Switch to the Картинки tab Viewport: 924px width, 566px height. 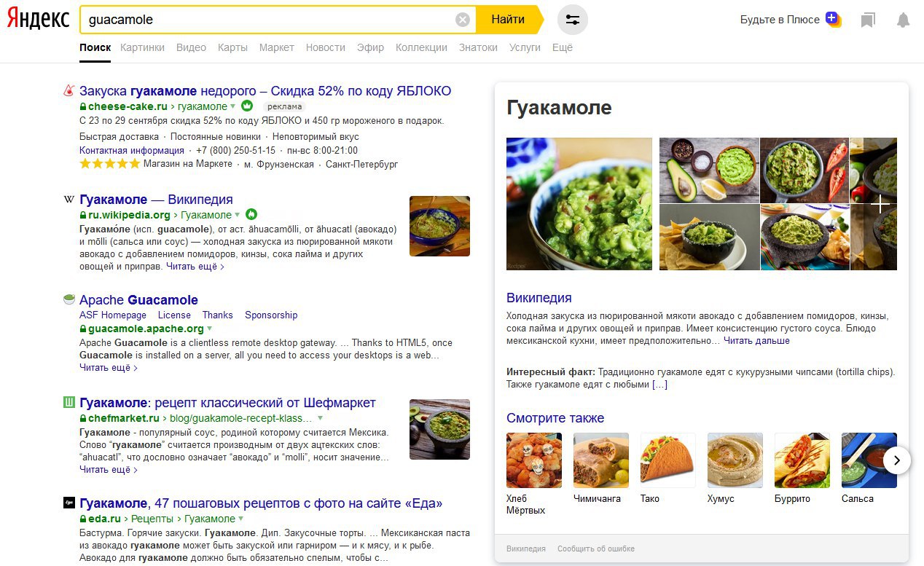tap(143, 47)
